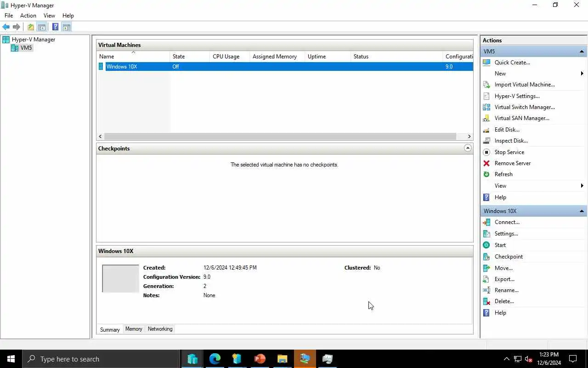Switch to the Memory tab
This screenshot has height=368, width=588.
click(x=134, y=329)
